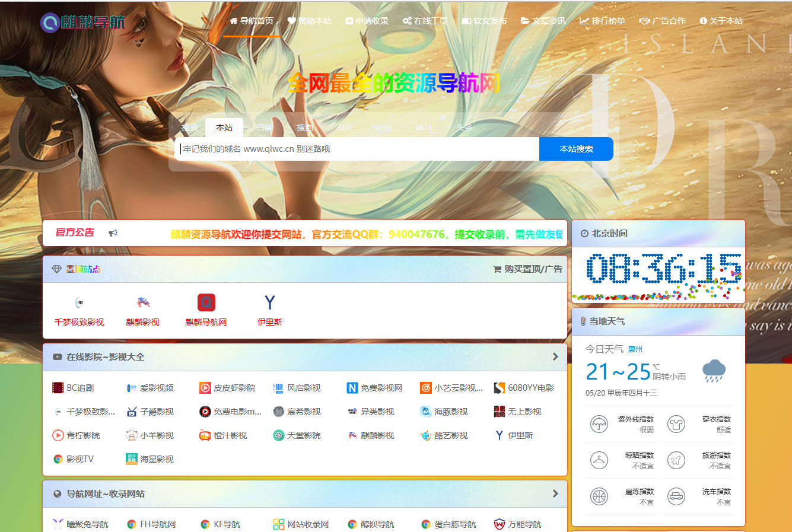792x532 pixels.
Task: Switch to the 百度 search tab
Action: point(265,128)
